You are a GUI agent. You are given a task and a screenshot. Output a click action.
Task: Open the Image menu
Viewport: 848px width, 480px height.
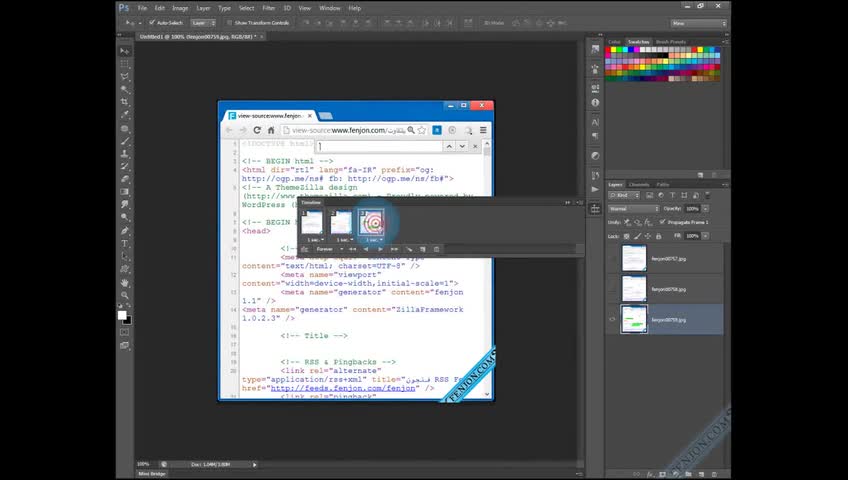(180, 8)
